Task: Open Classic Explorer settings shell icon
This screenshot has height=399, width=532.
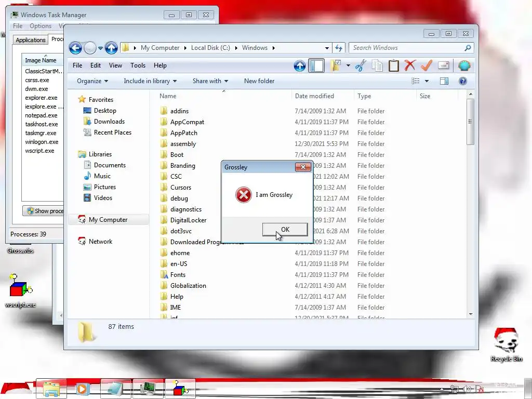Action: pyautogui.click(x=464, y=65)
